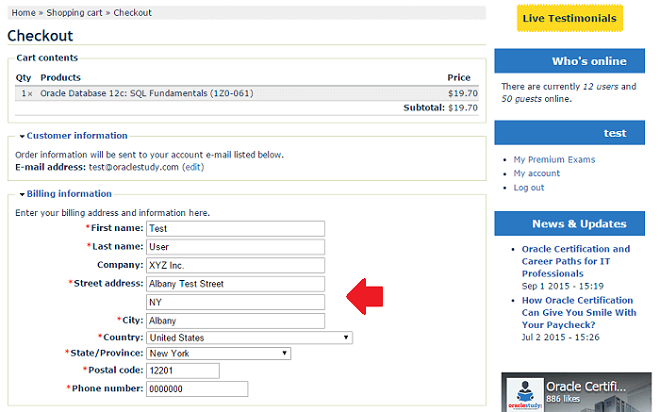Collapse the Billing information section
Viewport: 660px width, 412px height.
click(x=69, y=194)
